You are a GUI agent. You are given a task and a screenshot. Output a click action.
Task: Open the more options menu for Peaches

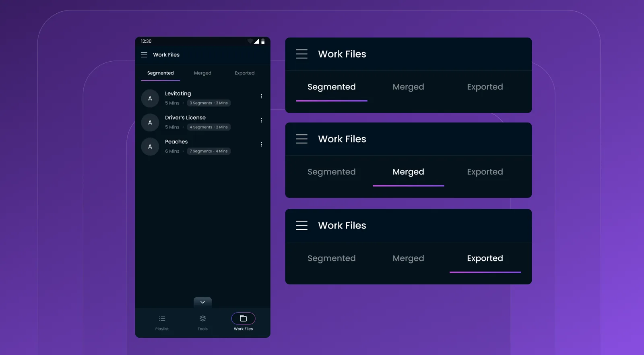(x=261, y=144)
